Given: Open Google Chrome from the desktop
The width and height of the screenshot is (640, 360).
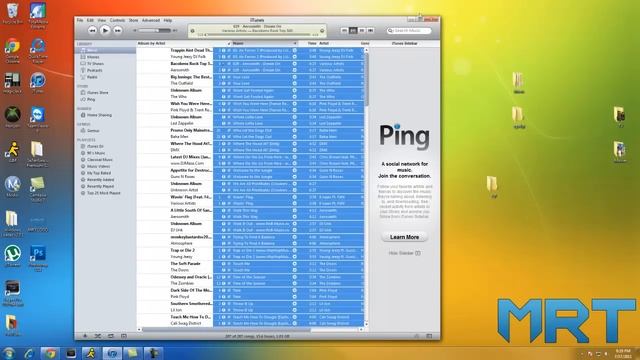Looking at the screenshot, I should coord(12,51).
